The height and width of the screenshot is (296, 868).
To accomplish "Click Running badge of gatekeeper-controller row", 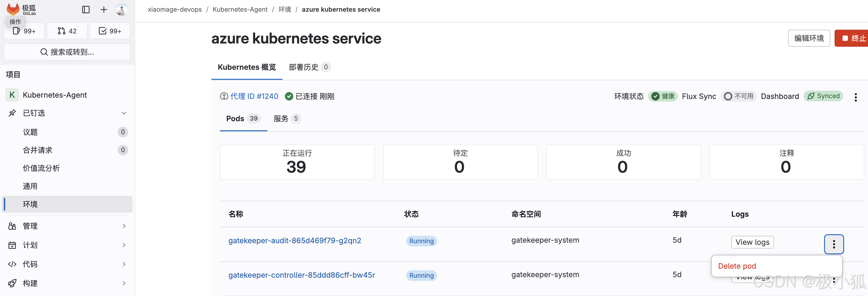I will click(x=421, y=275).
